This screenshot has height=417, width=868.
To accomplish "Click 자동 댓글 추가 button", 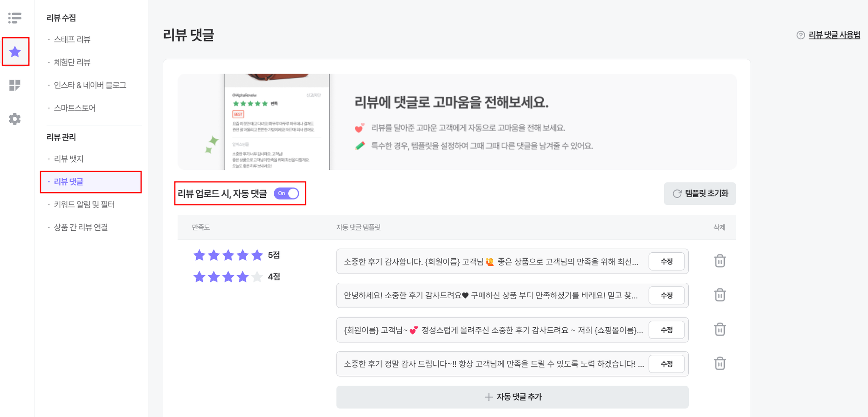I will 512,397.
